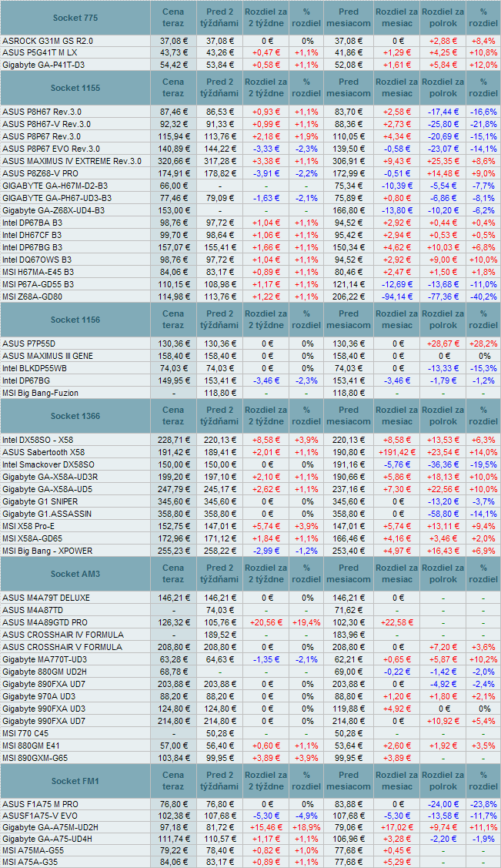The height and width of the screenshot is (868, 501).
Task: Select Intel Smackover DX58SO product name
Action: [x=48, y=464]
